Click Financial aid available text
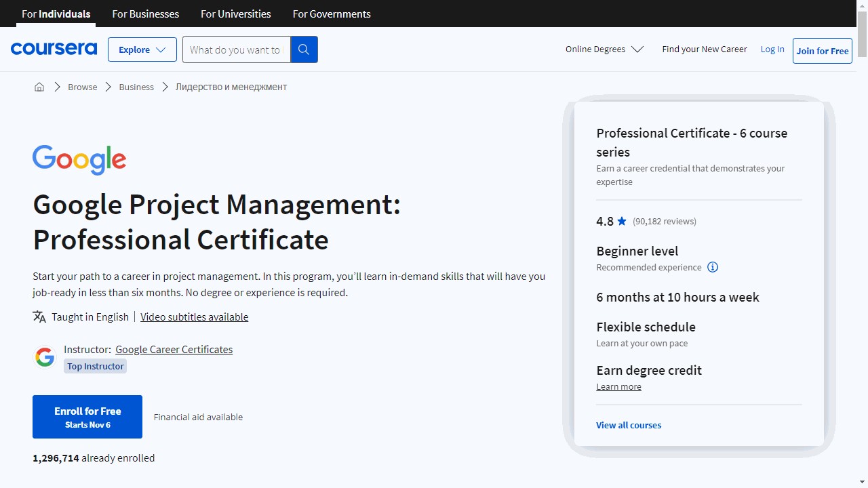Screen dimensions: 868x488 [x=198, y=417]
